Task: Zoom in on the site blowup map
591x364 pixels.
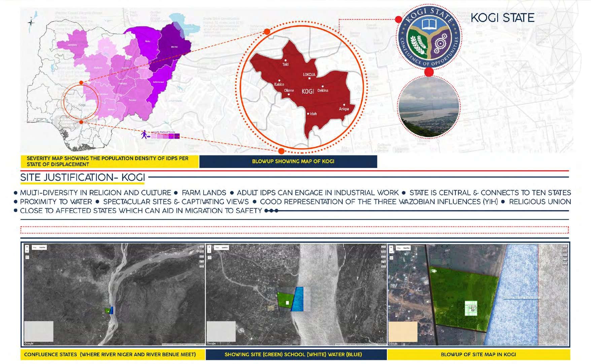Action: 391,247
